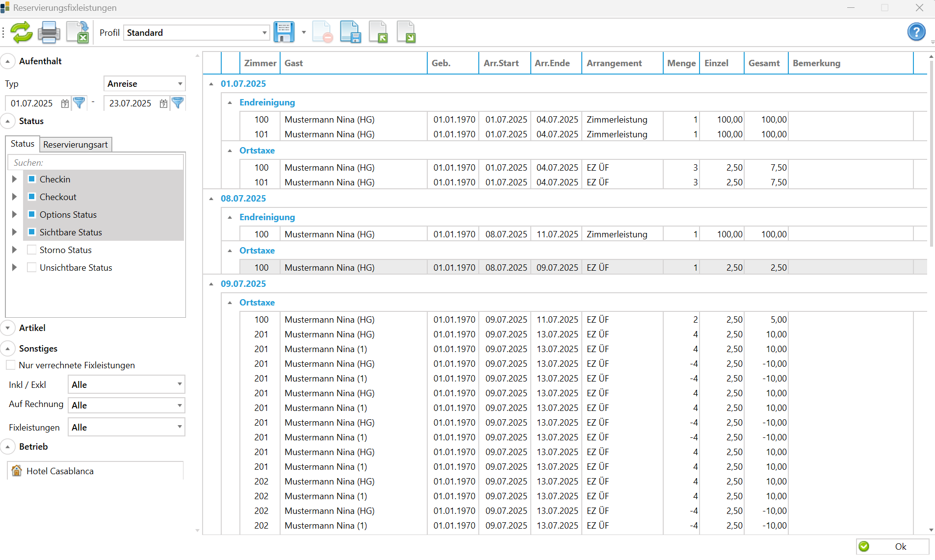
Task: Uncheck the Sichtbare Status checkbox
Action: (31, 232)
